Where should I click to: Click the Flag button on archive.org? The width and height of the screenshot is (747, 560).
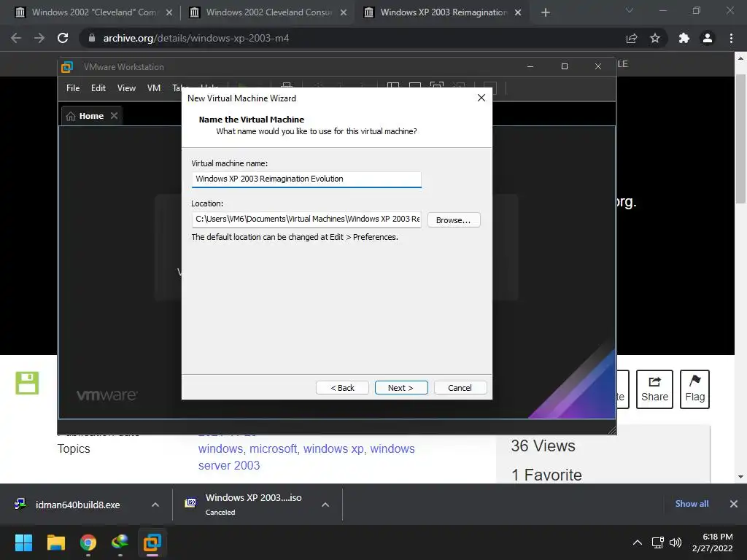[694, 389]
